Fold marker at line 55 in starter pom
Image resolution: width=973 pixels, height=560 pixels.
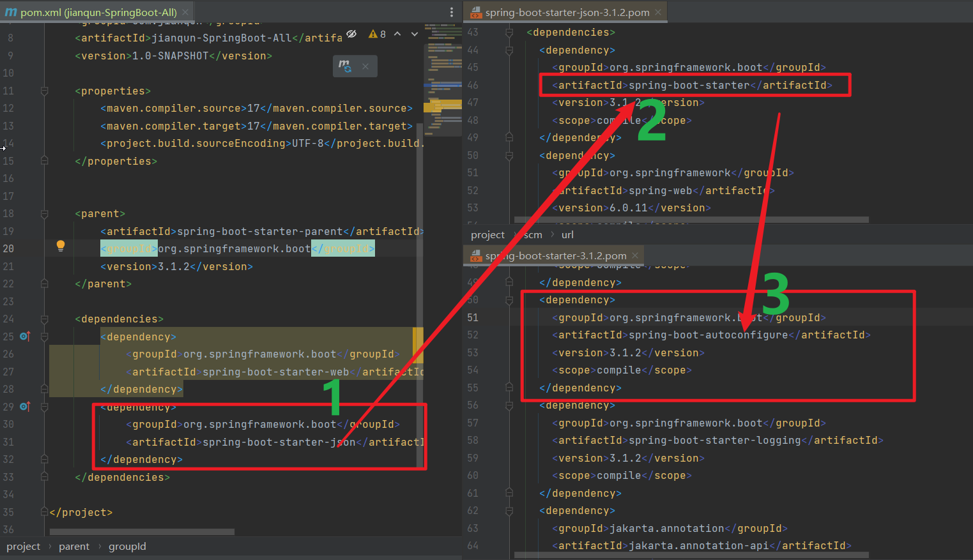click(509, 388)
